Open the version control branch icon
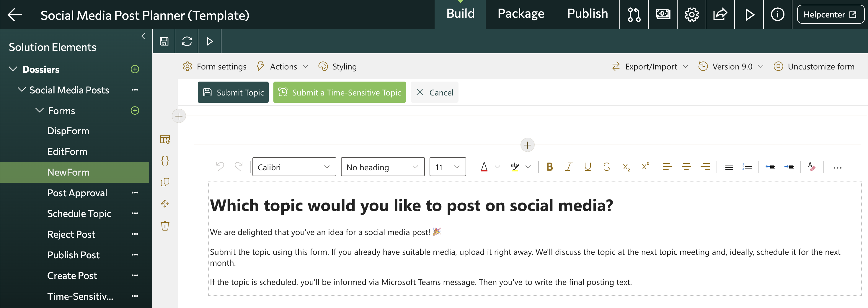The height and width of the screenshot is (308, 868). point(634,14)
